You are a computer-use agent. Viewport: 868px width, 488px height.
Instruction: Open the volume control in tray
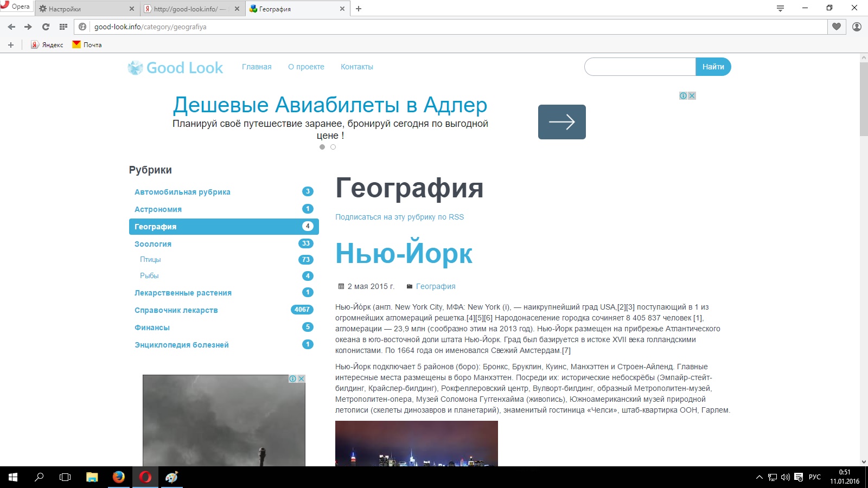coord(786,477)
